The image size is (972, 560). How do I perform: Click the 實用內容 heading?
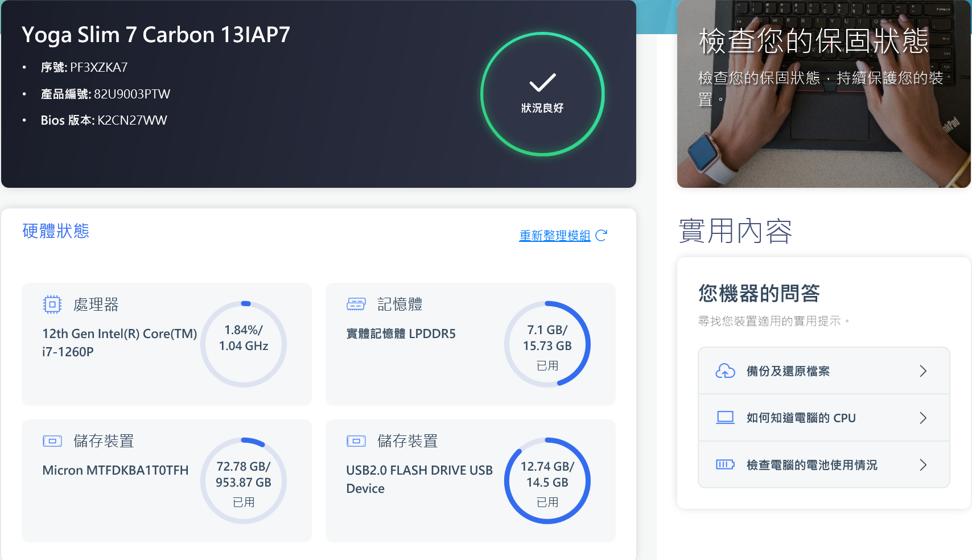(x=735, y=231)
